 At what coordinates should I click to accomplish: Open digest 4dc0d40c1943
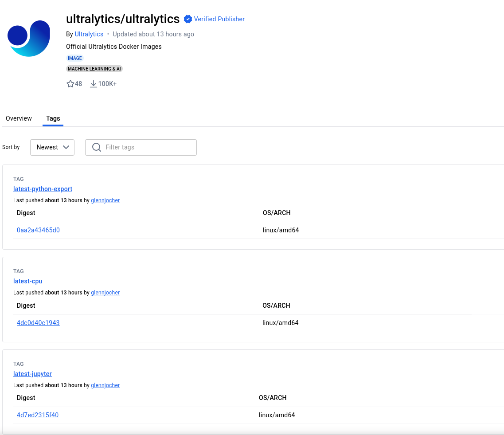coord(38,323)
